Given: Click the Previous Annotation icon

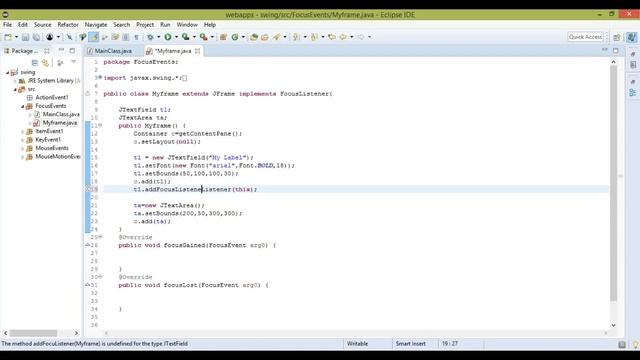Looking at the screenshot, I should pos(314,37).
